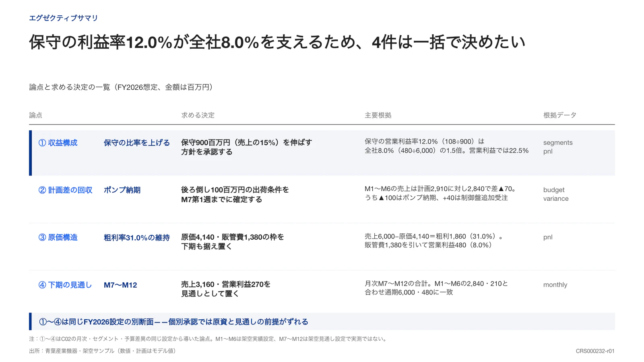Click the 保守の比率を上げる cell

click(137, 143)
